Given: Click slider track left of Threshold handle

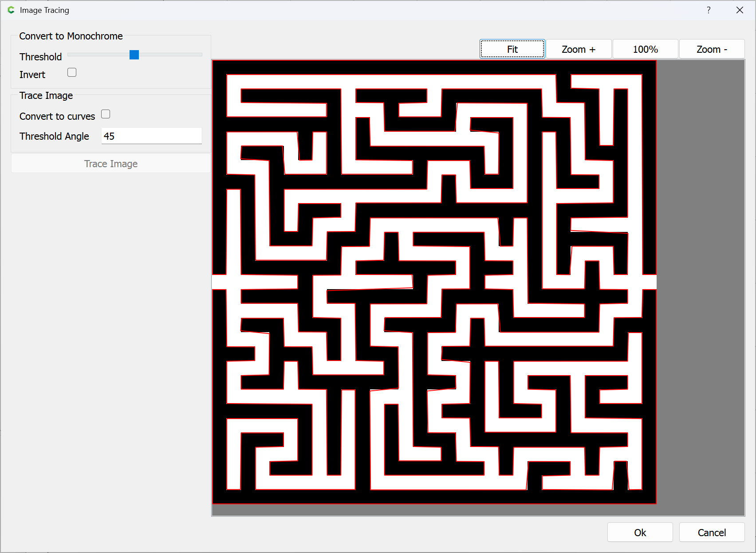Looking at the screenshot, I should (x=98, y=55).
